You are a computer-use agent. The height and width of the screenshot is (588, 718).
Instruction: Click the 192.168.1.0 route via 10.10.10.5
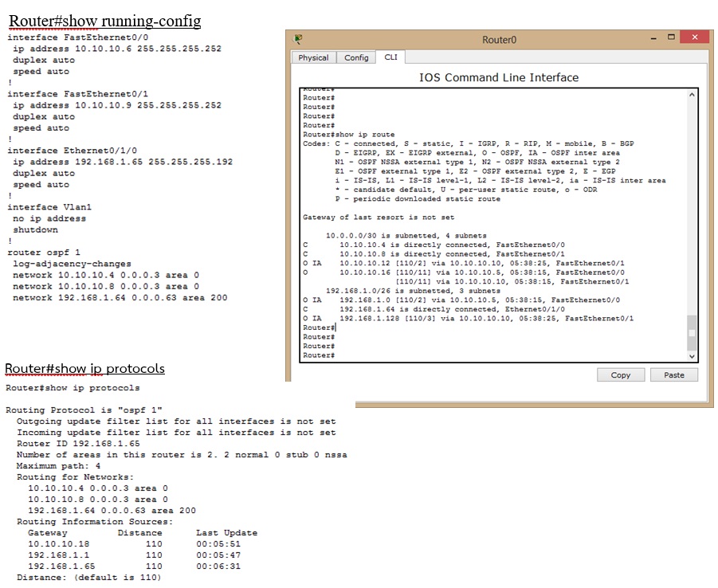point(461,300)
